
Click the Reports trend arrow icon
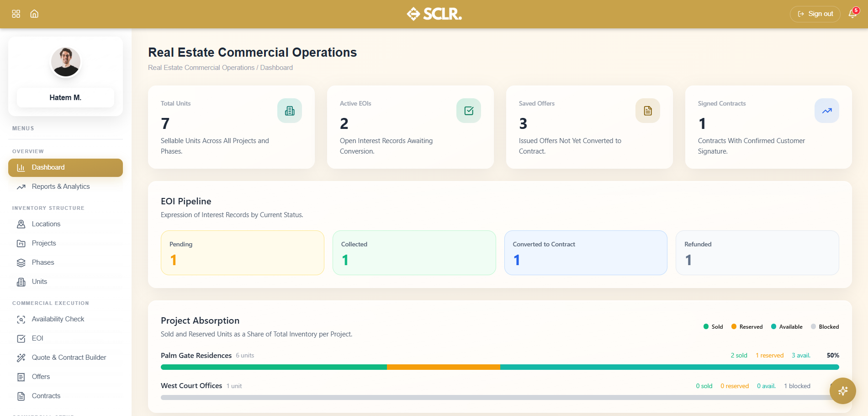click(21, 187)
